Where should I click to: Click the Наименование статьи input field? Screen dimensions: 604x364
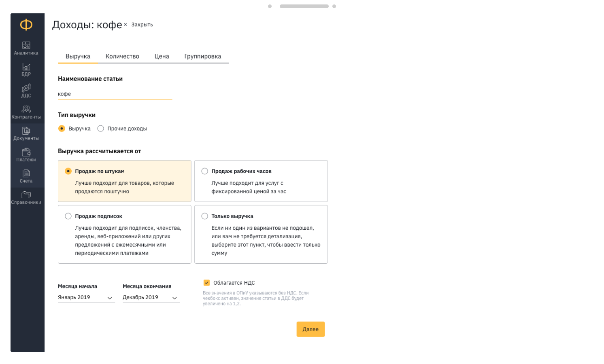click(x=115, y=94)
